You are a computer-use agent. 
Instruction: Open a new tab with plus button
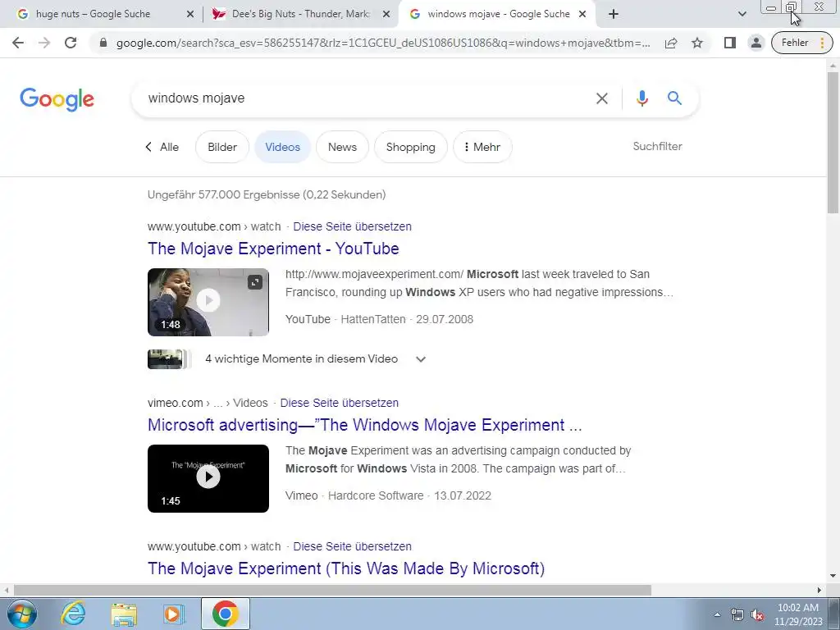pyautogui.click(x=614, y=14)
